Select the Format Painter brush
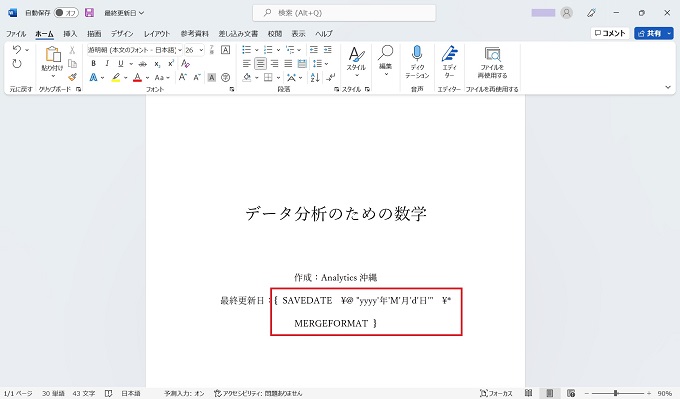Image resolution: width=680 pixels, height=399 pixels. 72,77
